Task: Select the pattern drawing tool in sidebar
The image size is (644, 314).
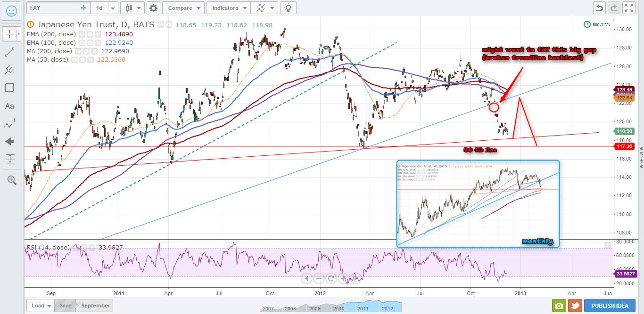Action: point(9,124)
